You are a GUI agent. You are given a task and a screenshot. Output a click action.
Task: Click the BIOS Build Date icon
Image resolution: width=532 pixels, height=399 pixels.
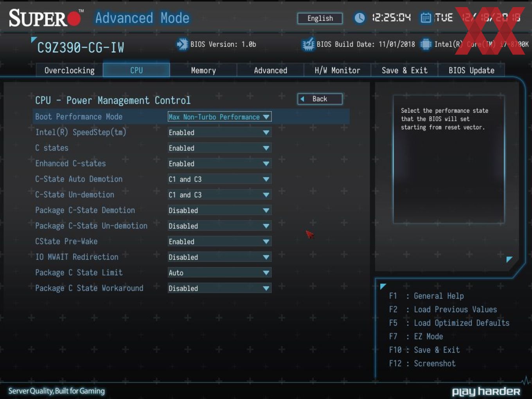[308, 44]
